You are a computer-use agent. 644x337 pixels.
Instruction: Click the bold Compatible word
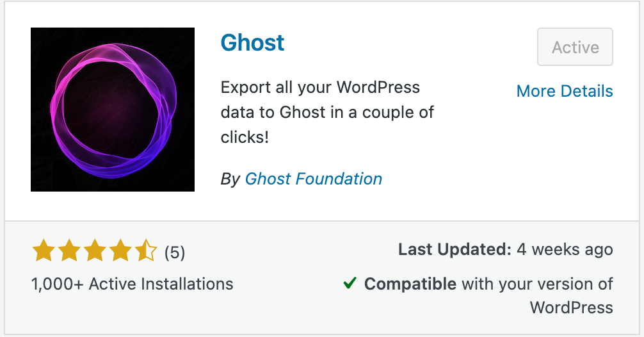click(410, 284)
